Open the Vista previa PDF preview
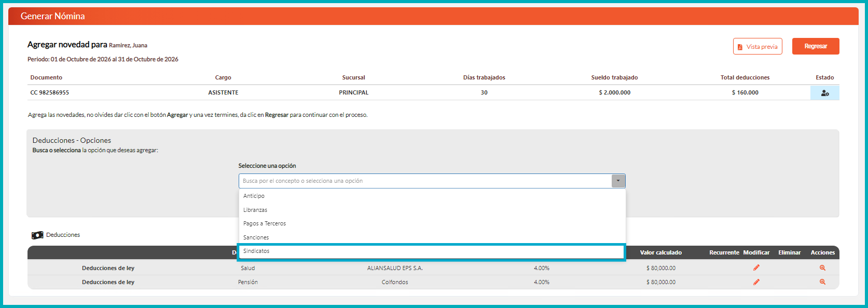Image resolution: width=868 pixels, height=308 pixels. pos(757,46)
